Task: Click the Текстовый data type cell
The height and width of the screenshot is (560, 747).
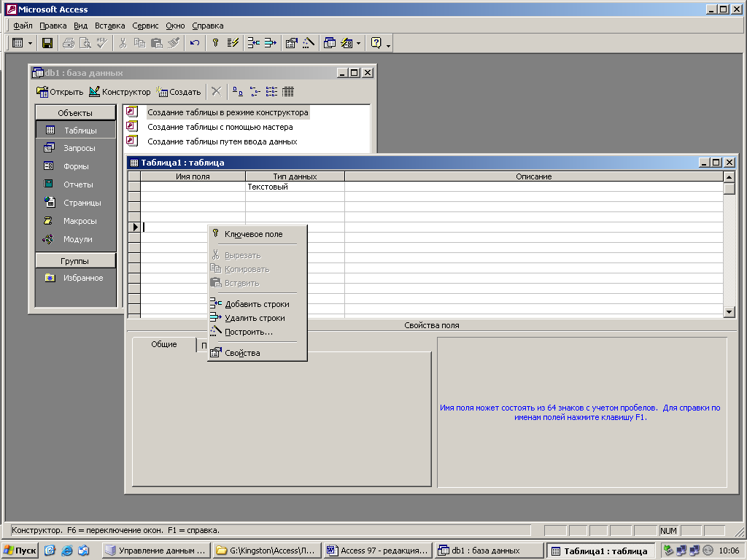Action: tap(295, 187)
